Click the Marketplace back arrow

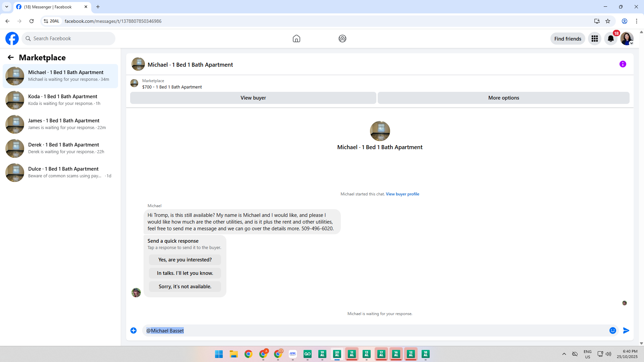click(x=11, y=57)
